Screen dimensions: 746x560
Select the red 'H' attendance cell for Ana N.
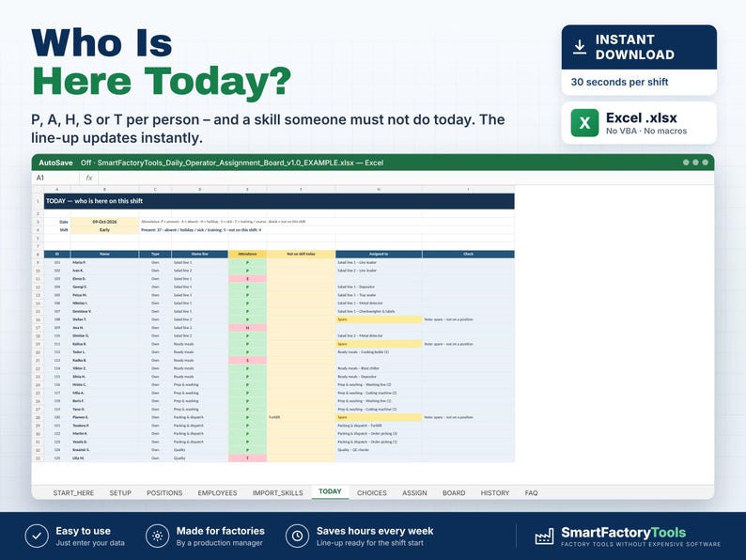point(247,328)
